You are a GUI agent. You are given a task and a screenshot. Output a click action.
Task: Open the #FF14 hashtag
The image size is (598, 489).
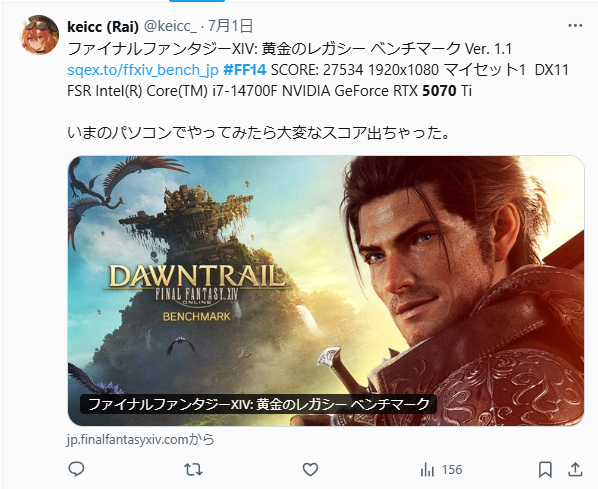(244, 70)
